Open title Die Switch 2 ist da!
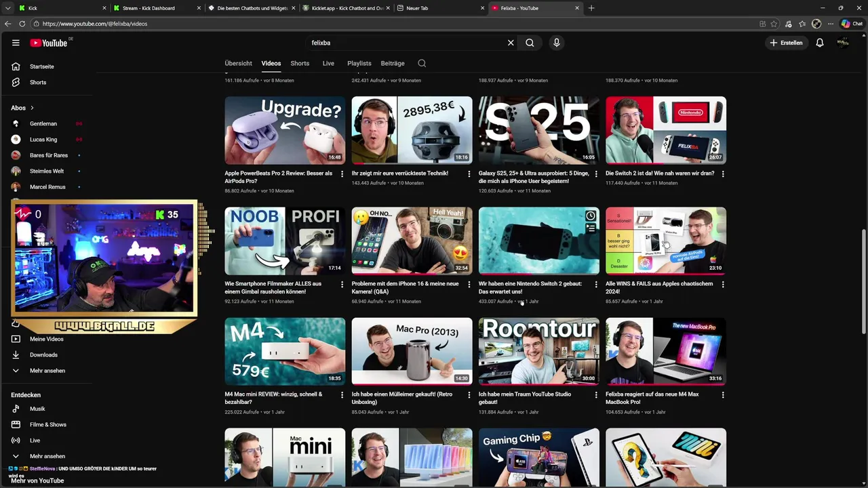 pos(660,174)
